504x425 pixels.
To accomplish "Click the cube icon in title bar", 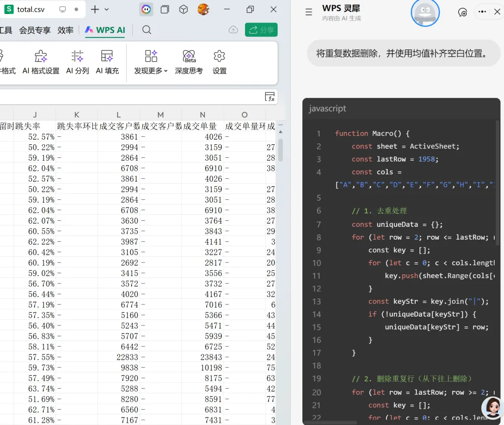I will point(183,9).
